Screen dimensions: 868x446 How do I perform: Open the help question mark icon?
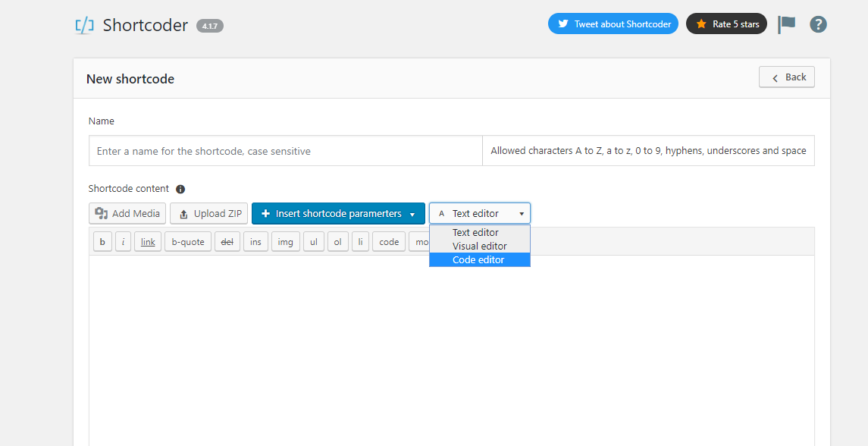tap(818, 24)
